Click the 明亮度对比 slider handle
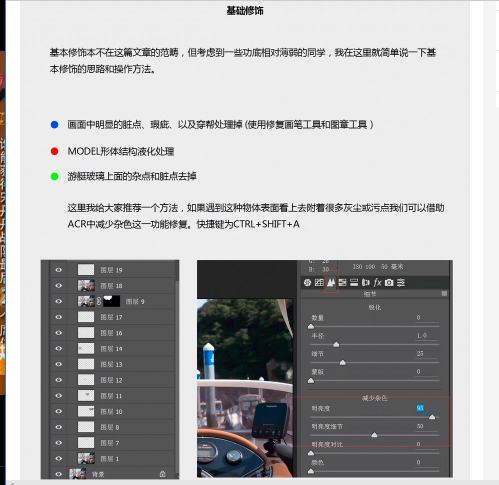499x485 pixels. pyautogui.click(x=311, y=453)
